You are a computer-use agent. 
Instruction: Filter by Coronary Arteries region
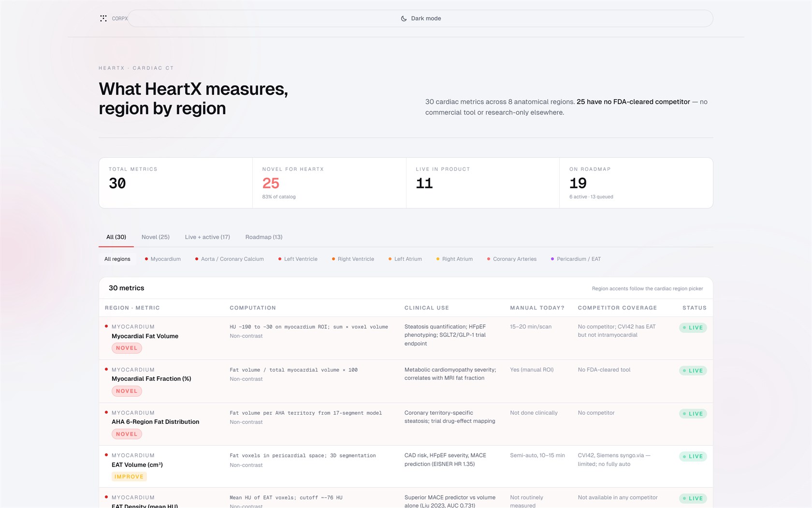[x=512, y=259]
